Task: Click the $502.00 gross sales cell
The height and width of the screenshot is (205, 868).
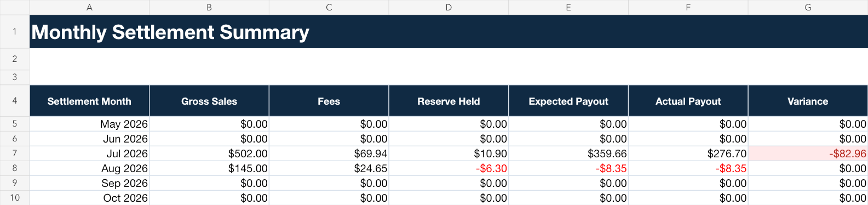Action: tap(209, 153)
